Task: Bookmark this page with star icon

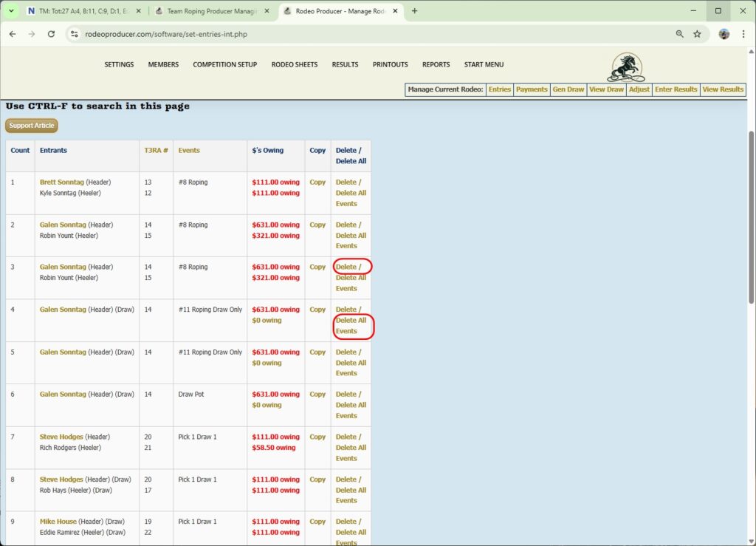Action: (x=697, y=34)
